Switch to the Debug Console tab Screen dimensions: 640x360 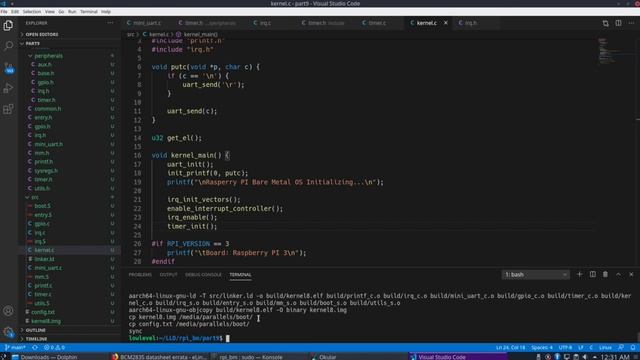[203, 275]
